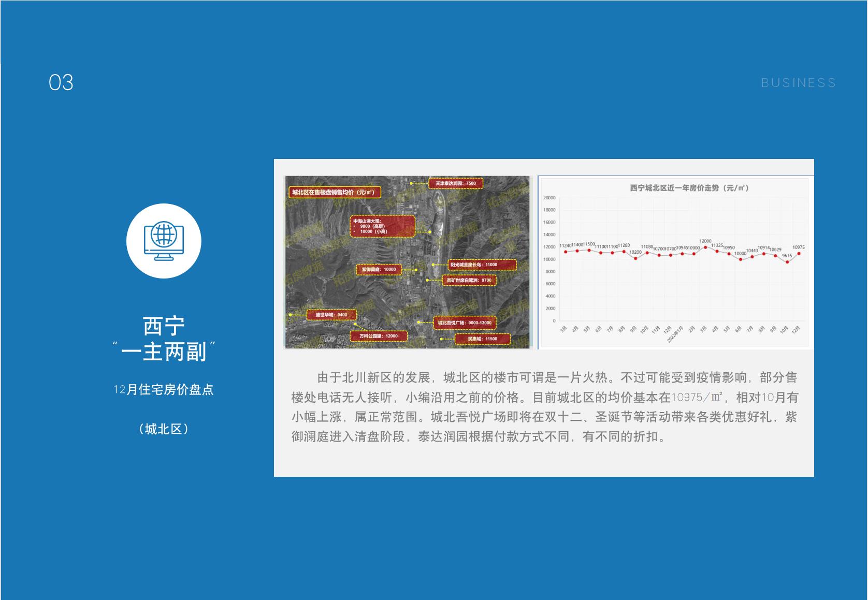Select the final 10975 data point
Viewport: 868px width, 600px height.
[x=799, y=254]
